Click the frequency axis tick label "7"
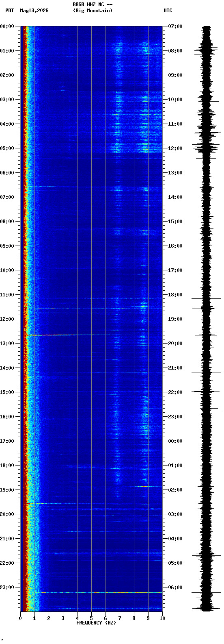Screen dimensions: 224x644 120,618
